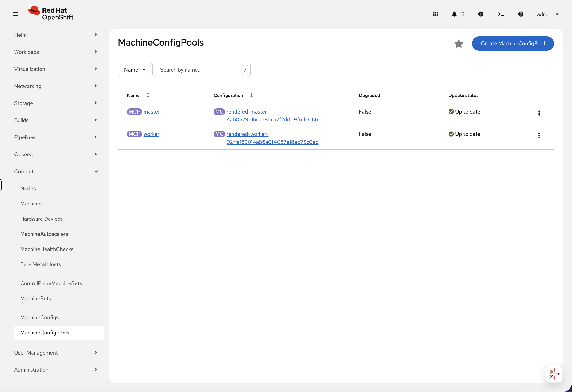572x392 pixels.
Task: Toggle the favorite star for MachineConfigPools
Action: click(x=459, y=44)
